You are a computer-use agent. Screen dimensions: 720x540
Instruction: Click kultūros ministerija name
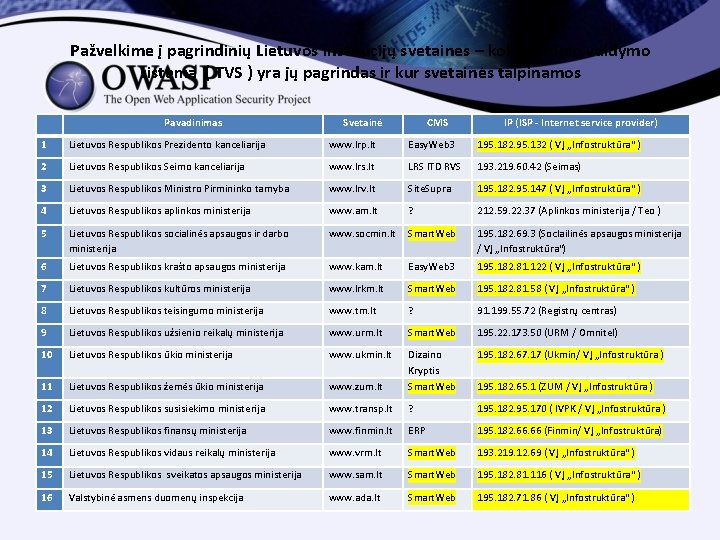(160, 289)
